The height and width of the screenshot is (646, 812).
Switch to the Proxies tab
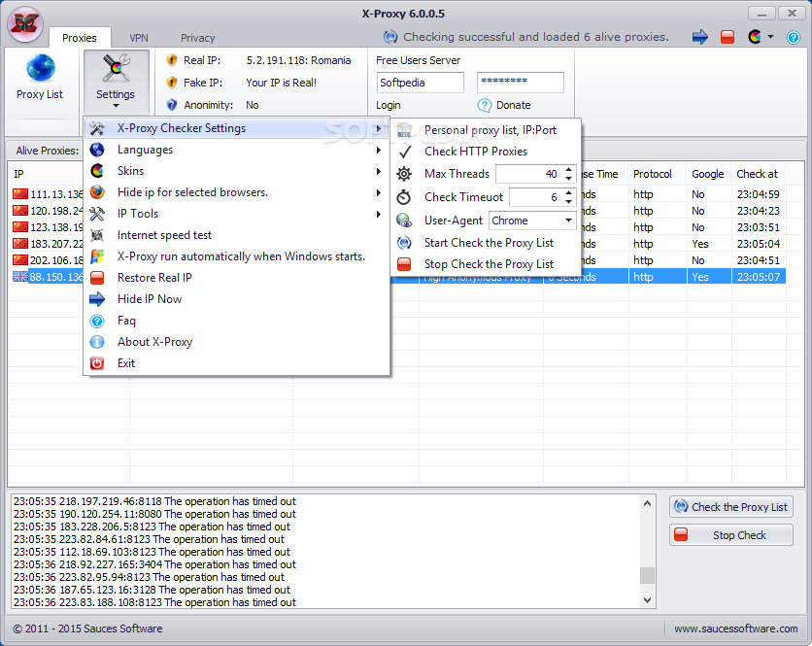[80, 38]
